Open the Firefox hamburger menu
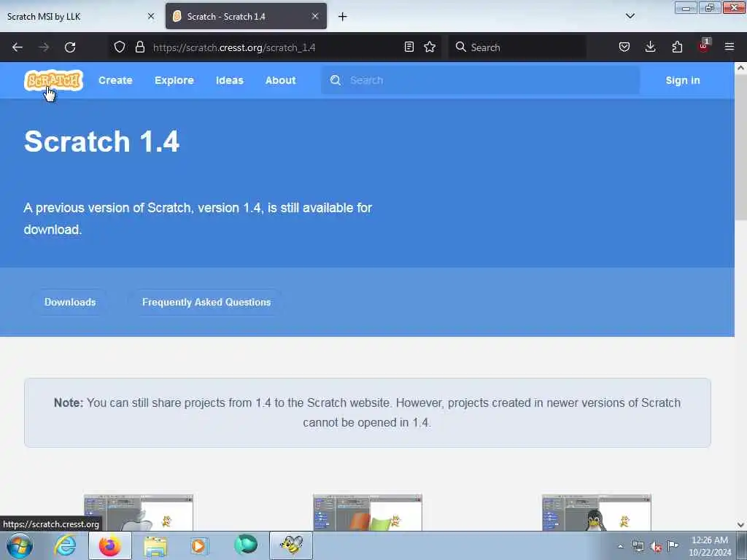 tap(729, 47)
